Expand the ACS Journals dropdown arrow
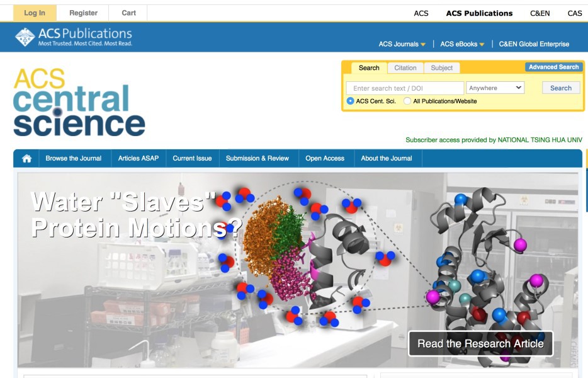This screenshot has width=588, height=378. pyautogui.click(x=423, y=44)
